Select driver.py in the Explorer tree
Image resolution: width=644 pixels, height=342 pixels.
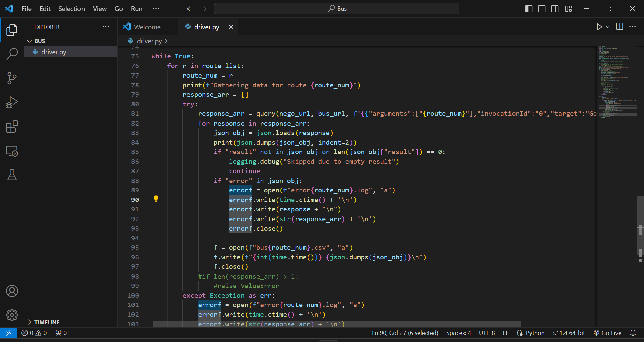tap(71, 52)
